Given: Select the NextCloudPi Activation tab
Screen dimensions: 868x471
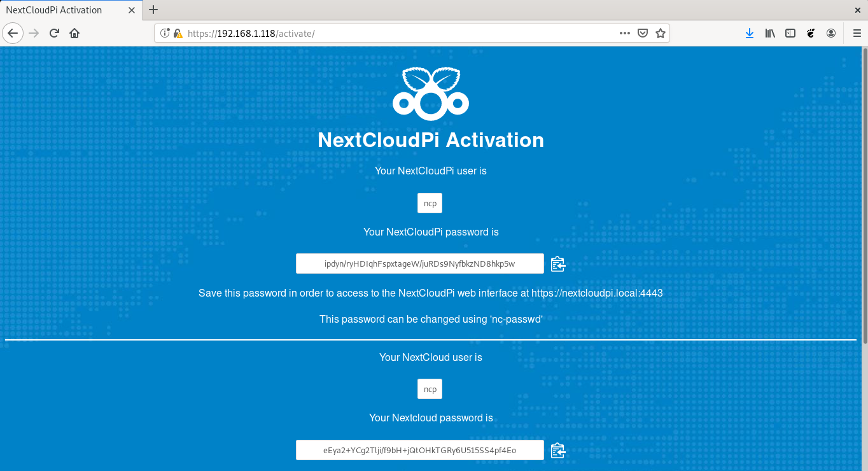Looking at the screenshot, I should click(71, 10).
